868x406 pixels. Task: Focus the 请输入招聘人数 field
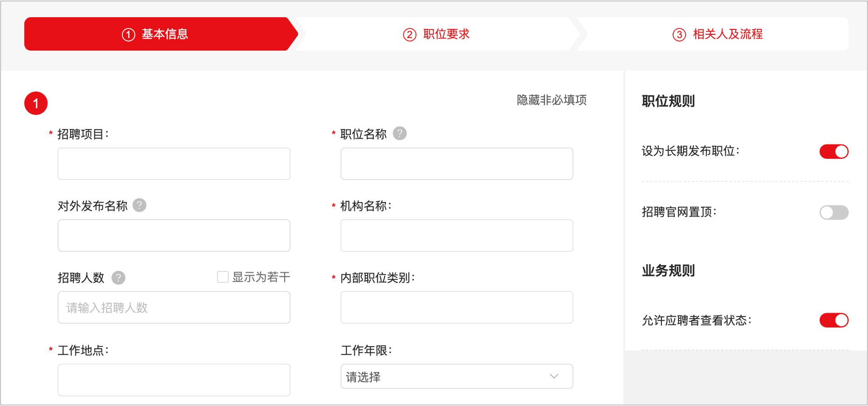[174, 308]
